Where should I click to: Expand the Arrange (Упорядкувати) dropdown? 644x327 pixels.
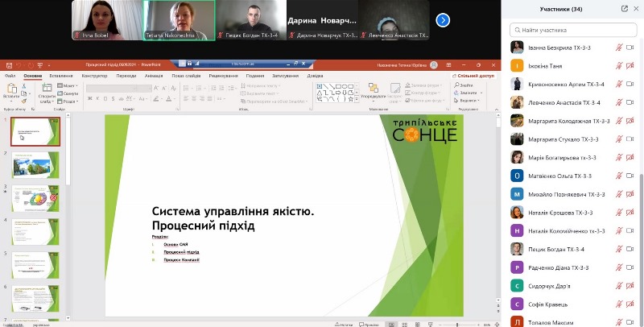click(372, 101)
